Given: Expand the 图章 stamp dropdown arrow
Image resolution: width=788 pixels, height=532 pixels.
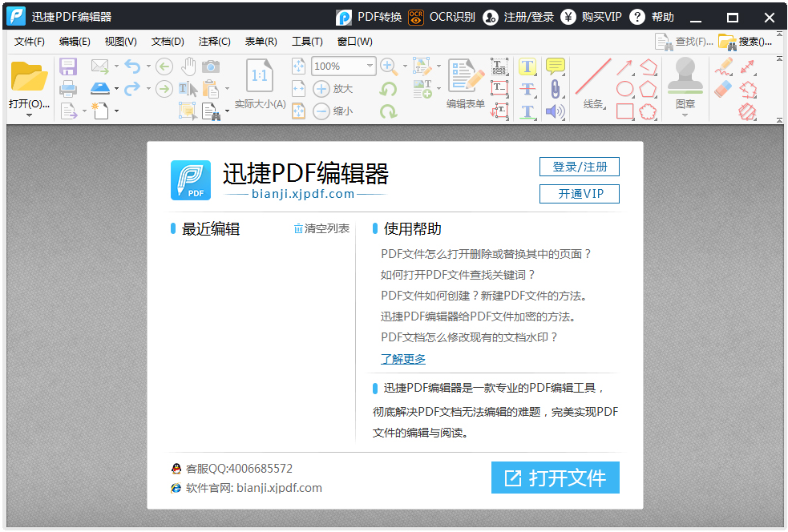Looking at the screenshot, I should tap(685, 115).
